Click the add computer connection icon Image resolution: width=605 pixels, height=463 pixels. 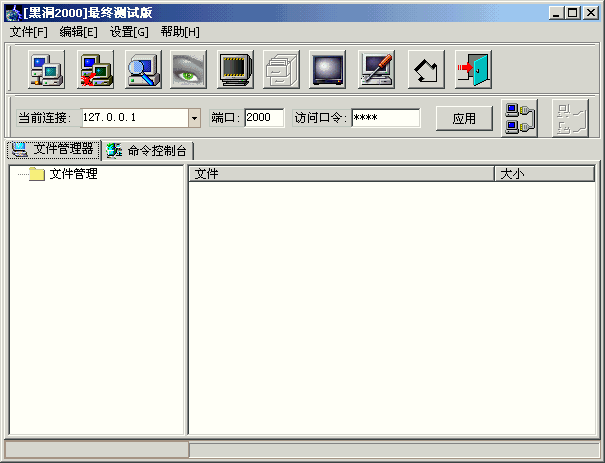point(47,70)
